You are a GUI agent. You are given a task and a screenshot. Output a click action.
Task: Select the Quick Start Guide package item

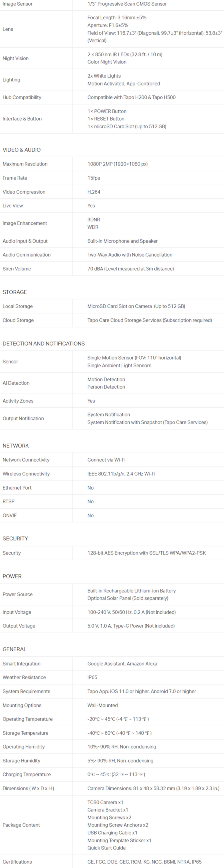(x=106, y=848)
